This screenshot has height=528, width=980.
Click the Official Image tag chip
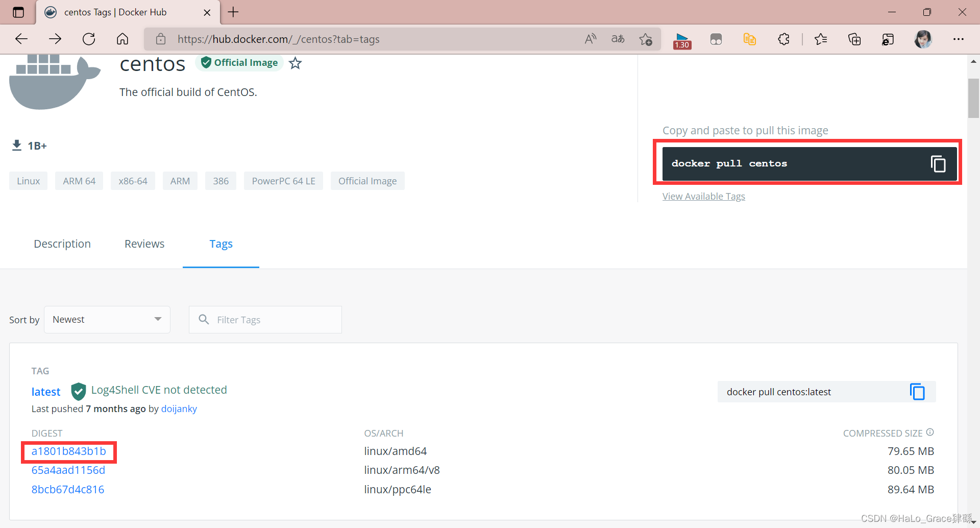coord(367,181)
